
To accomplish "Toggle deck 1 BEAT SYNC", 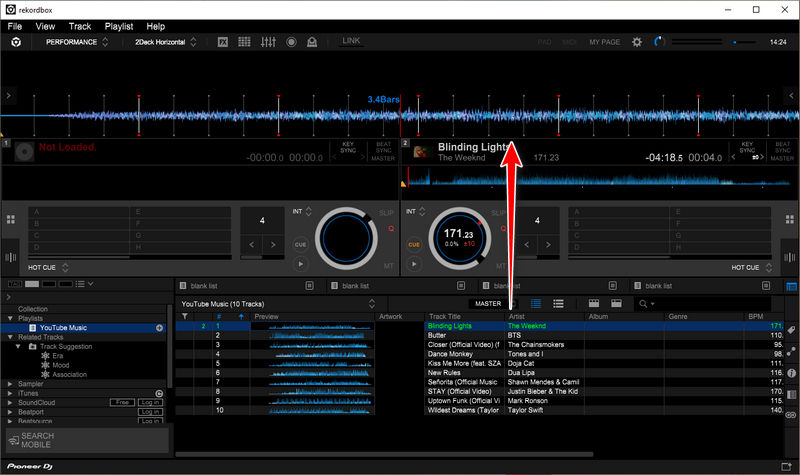I will 383,147.
